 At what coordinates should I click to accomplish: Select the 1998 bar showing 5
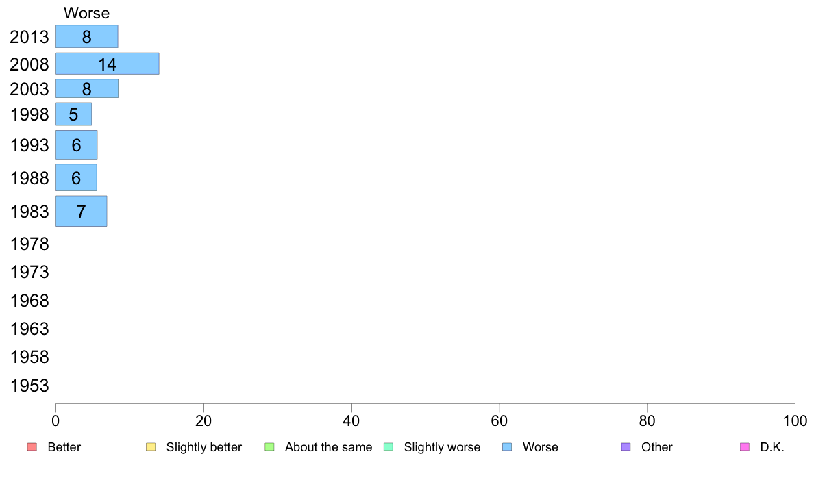[74, 114]
